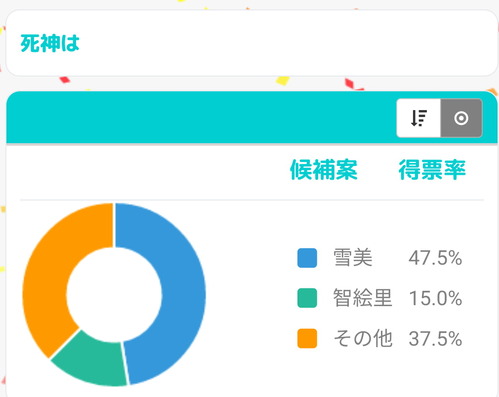
Task: Click the sort descending icon button
Action: (x=419, y=118)
